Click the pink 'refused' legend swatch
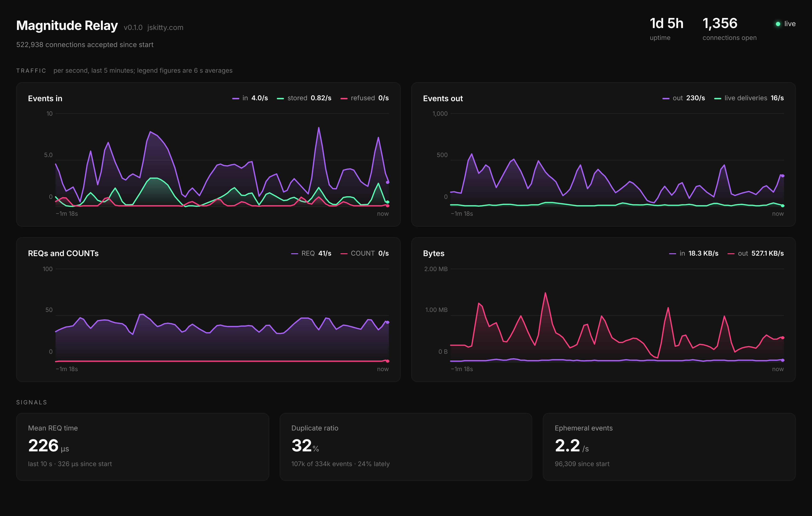Screen dimensions: 812x516 [344, 99]
